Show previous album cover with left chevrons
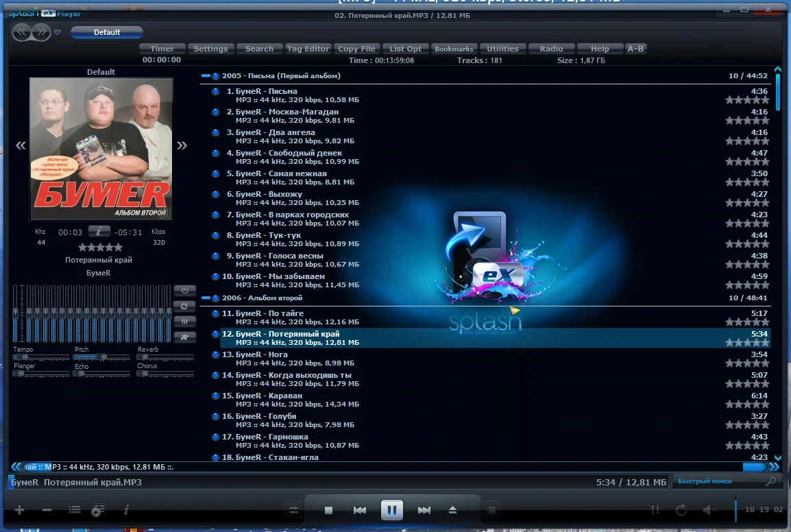791x532 pixels. [x=21, y=146]
